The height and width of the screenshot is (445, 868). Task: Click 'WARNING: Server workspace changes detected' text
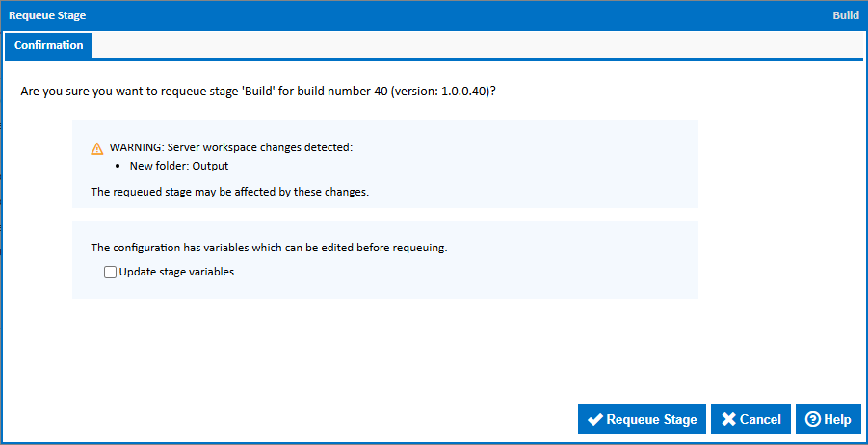click(x=231, y=148)
